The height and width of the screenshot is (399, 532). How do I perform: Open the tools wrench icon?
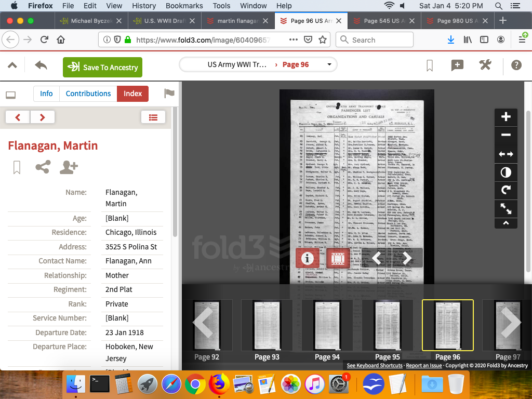pos(485,65)
